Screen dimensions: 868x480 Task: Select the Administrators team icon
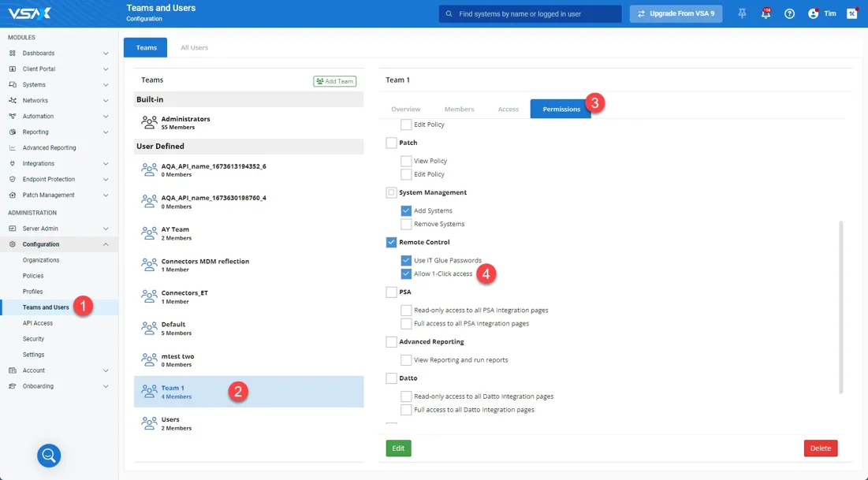(x=149, y=122)
